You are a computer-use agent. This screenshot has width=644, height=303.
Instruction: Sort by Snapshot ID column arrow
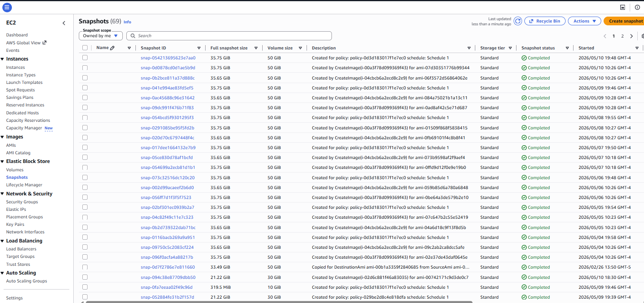tap(199, 48)
